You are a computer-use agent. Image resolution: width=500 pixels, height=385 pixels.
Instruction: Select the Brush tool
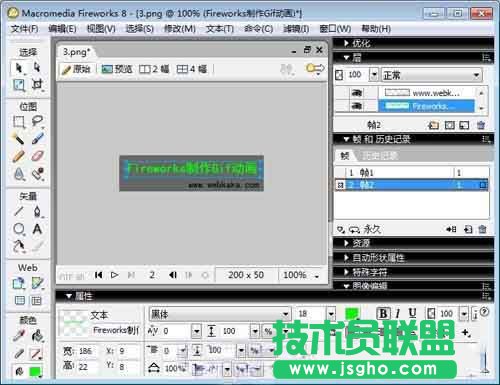coord(37,138)
